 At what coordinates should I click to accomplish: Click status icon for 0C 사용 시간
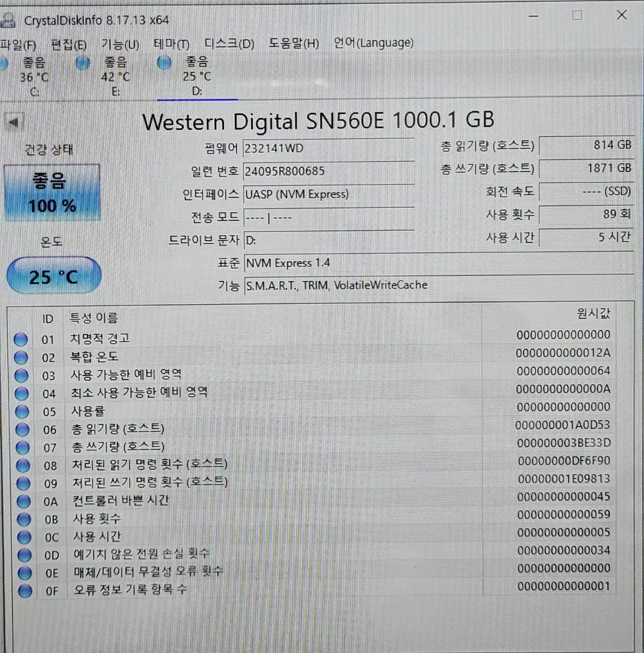coord(24,537)
